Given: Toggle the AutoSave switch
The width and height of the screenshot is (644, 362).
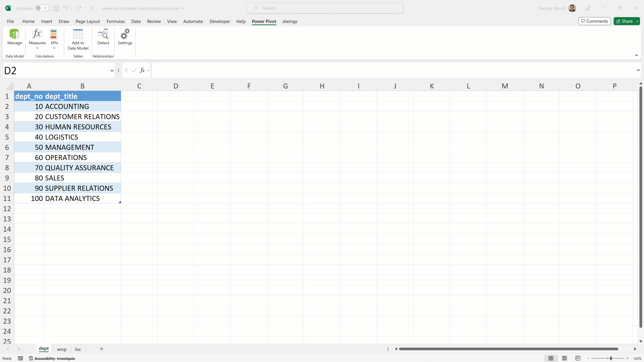Looking at the screenshot, I should pyautogui.click(x=42, y=8).
